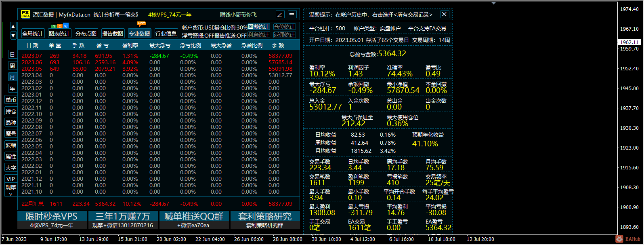Click the current price label 1962.11
Screen dimensions: 644x245
pos(629,42)
